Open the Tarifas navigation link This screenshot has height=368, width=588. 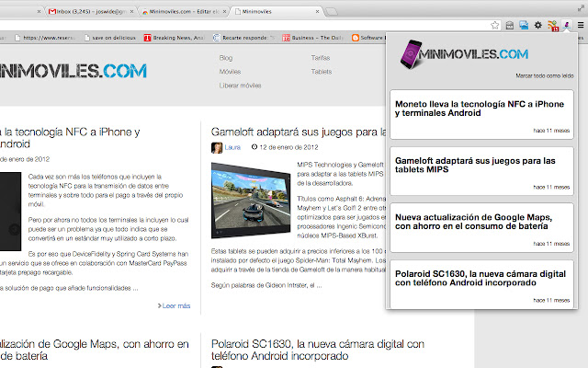321,58
